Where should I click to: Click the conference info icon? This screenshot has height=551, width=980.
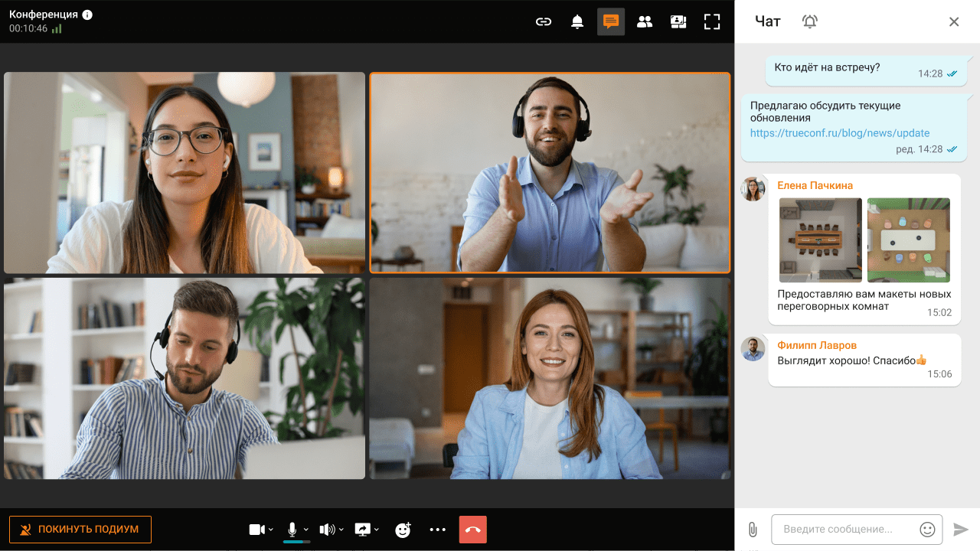(87, 15)
